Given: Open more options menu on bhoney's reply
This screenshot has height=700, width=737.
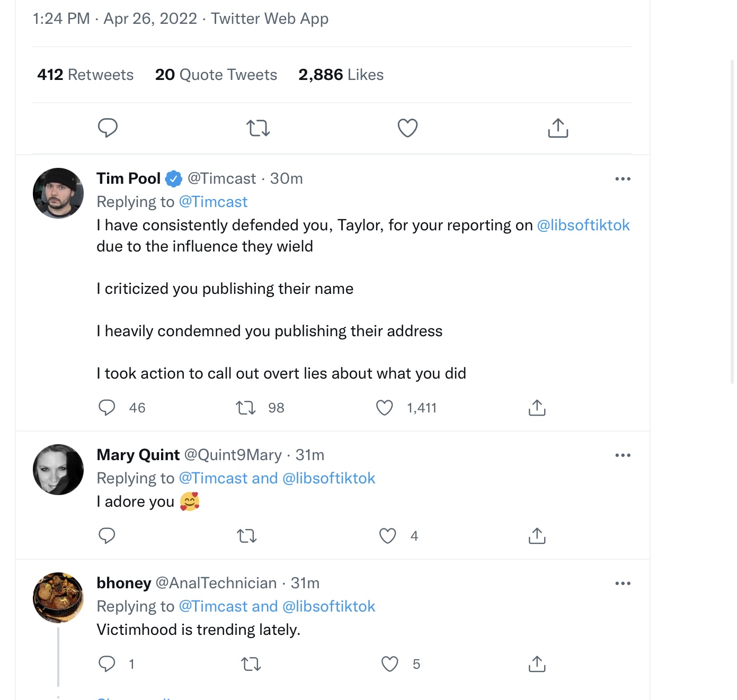Looking at the screenshot, I should click(x=623, y=584).
